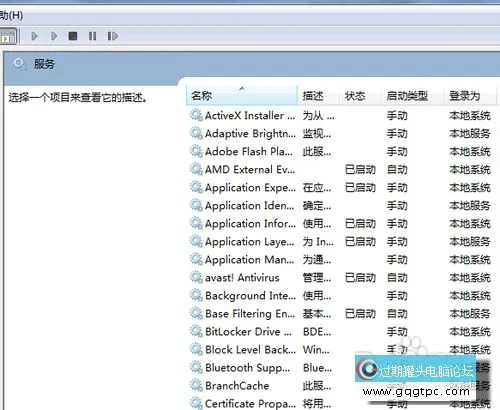Click the 已启动 status of Application Experience
This screenshot has height=410, width=500.
click(360, 187)
